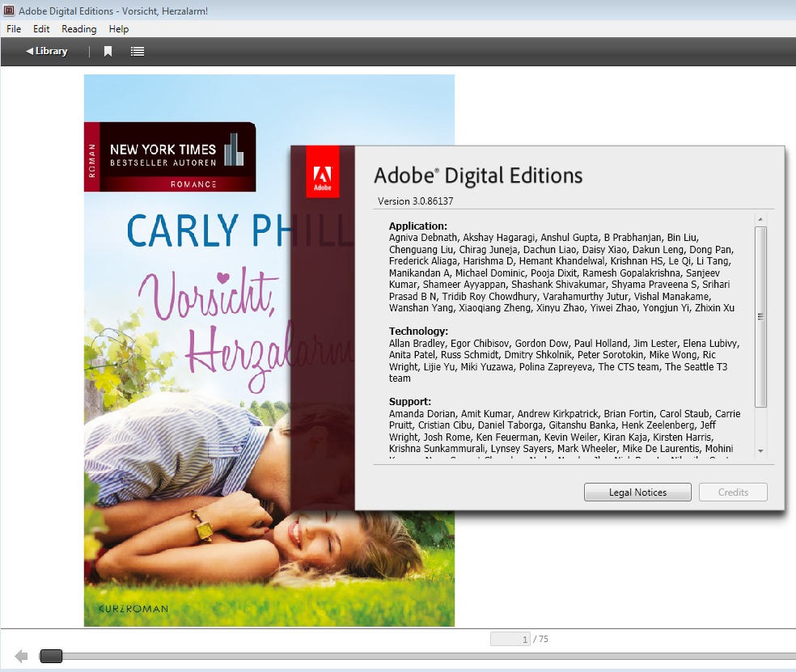Image resolution: width=796 pixels, height=672 pixels.
Task: Open the table of contents icon
Action: (137, 51)
